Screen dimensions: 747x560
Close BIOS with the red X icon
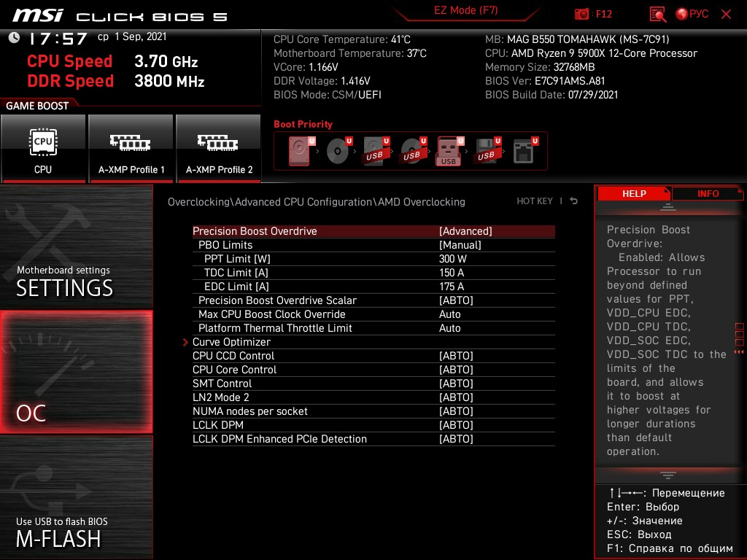point(726,15)
